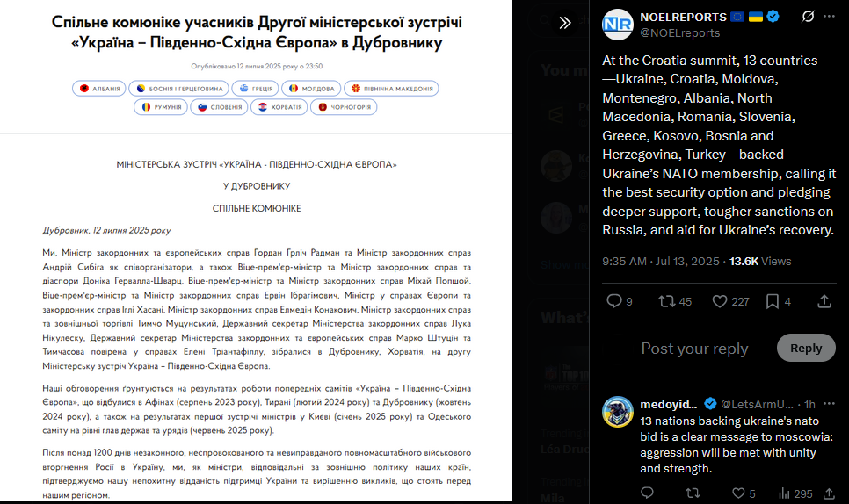Viewport: 849px width, 504px height.
Task: Focus the 'Post your reply' field
Action: 694,349
